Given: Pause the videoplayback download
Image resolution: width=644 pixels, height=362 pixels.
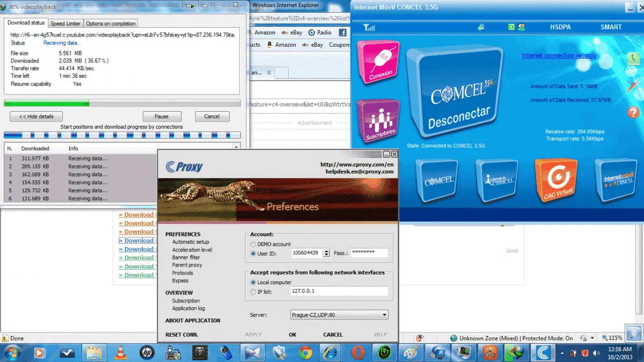Looking at the screenshot, I should coord(162,117).
